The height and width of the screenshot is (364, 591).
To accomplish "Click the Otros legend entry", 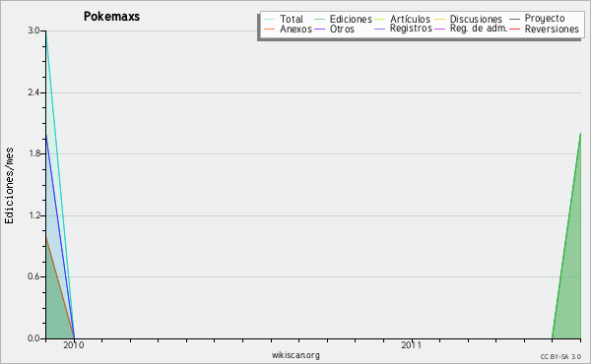I will [x=334, y=29].
